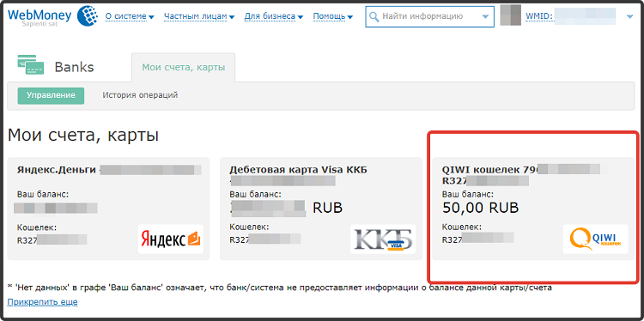Image resolution: width=644 pixels, height=321 pixels.
Task: Click the Banks section title
Action: pos(75,67)
